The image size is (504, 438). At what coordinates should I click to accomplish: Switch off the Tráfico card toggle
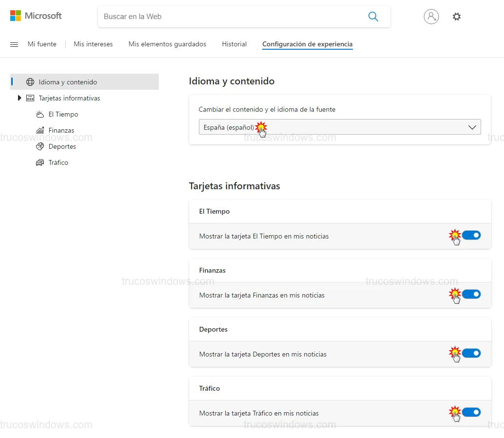(x=471, y=412)
